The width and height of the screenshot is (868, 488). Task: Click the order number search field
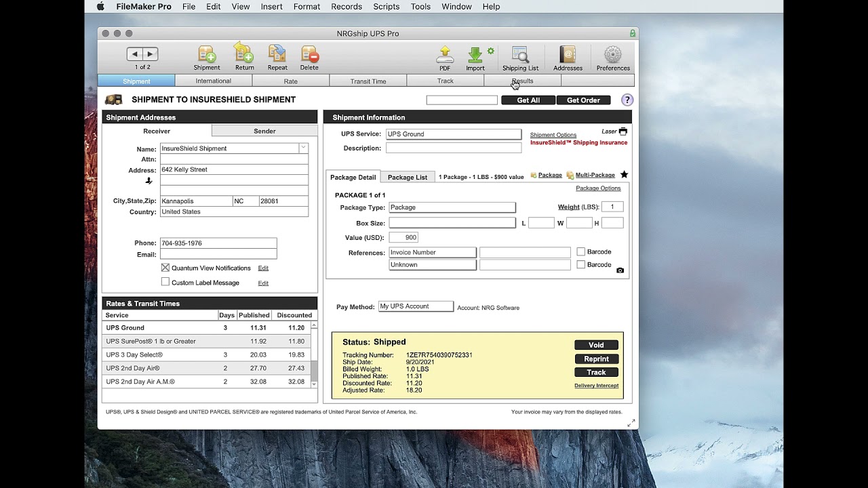click(462, 100)
